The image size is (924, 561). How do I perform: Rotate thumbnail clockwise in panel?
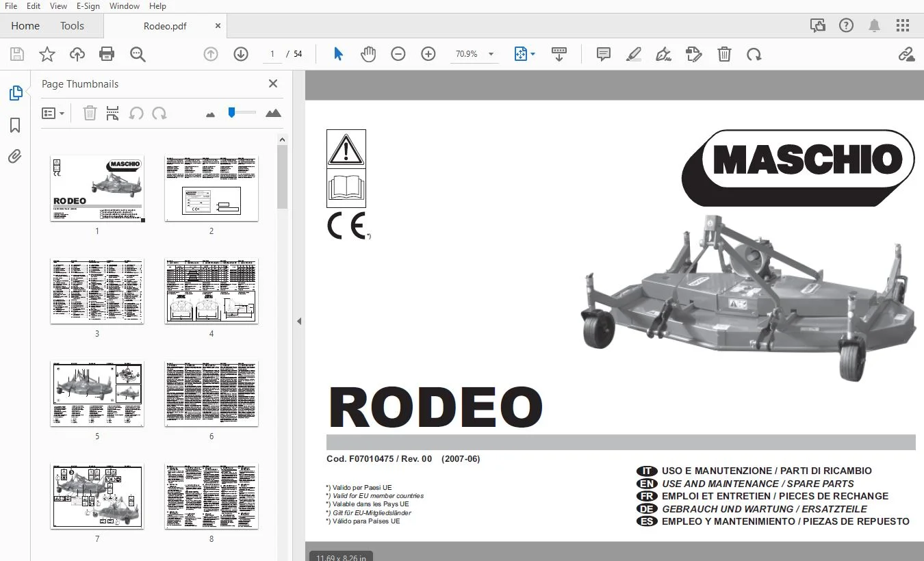tap(159, 113)
